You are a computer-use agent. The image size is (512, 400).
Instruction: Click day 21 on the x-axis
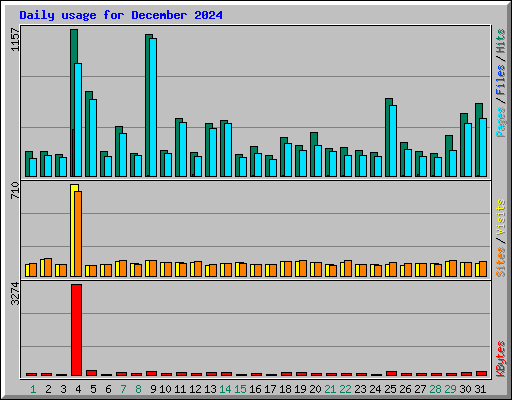(x=330, y=389)
